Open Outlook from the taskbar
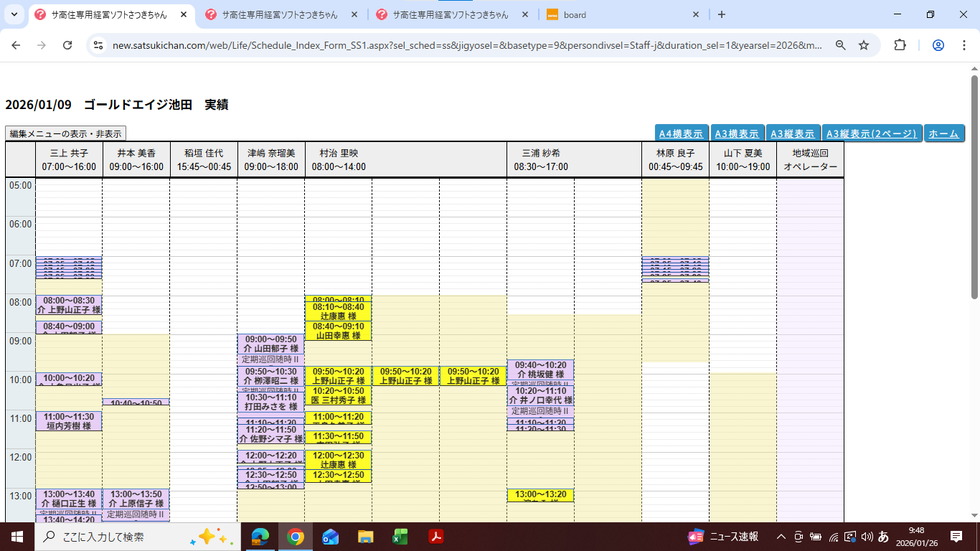This screenshot has height=551, width=980. click(331, 537)
